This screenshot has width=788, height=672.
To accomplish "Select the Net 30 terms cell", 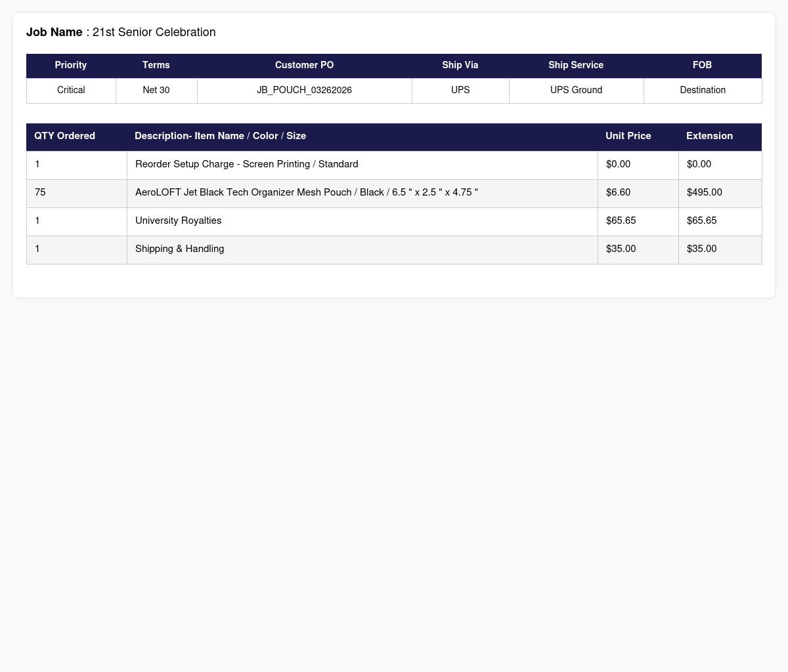I will [156, 91].
